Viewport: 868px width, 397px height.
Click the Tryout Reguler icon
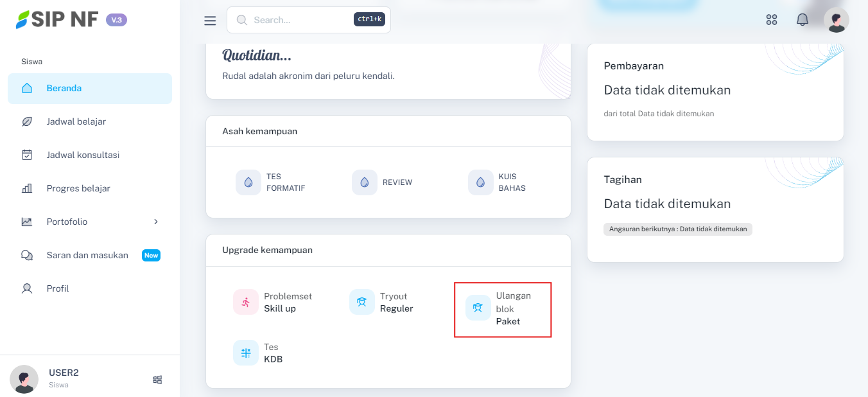pos(362,302)
